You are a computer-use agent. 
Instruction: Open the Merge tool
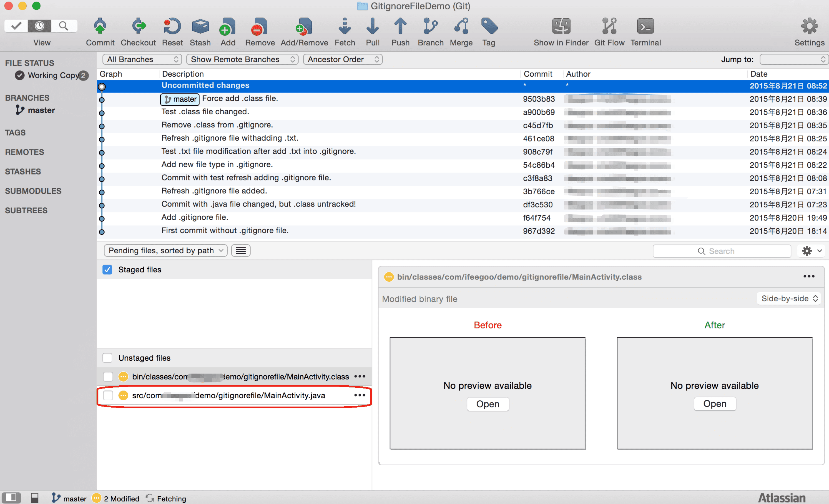pyautogui.click(x=461, y=26)
